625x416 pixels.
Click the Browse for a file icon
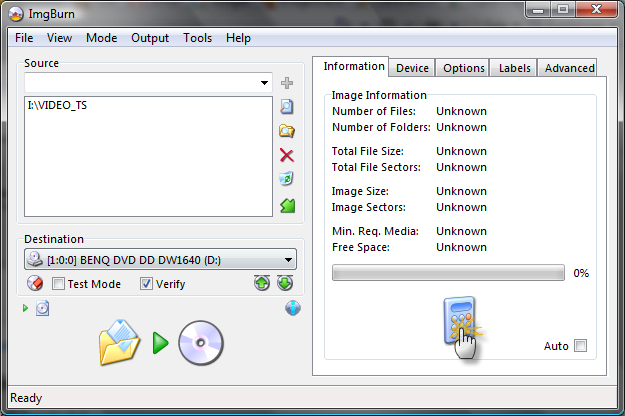[287, 107]
